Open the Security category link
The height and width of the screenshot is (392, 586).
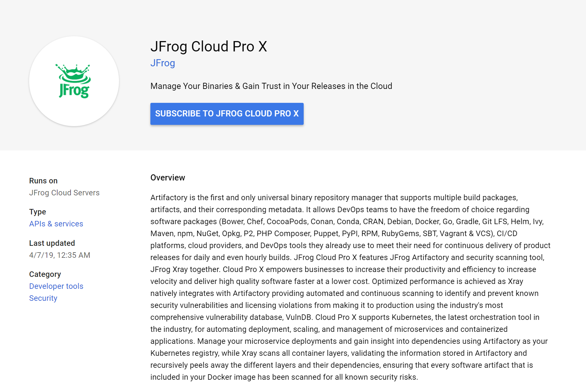(x=43, y=298)
